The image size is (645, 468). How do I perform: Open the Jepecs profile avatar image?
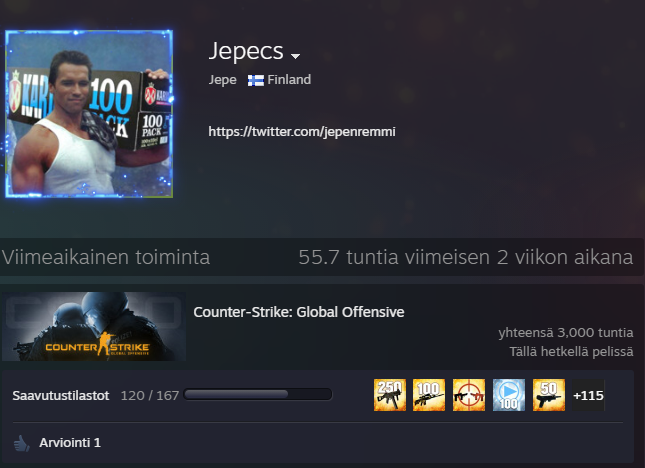tap(89, 114)
